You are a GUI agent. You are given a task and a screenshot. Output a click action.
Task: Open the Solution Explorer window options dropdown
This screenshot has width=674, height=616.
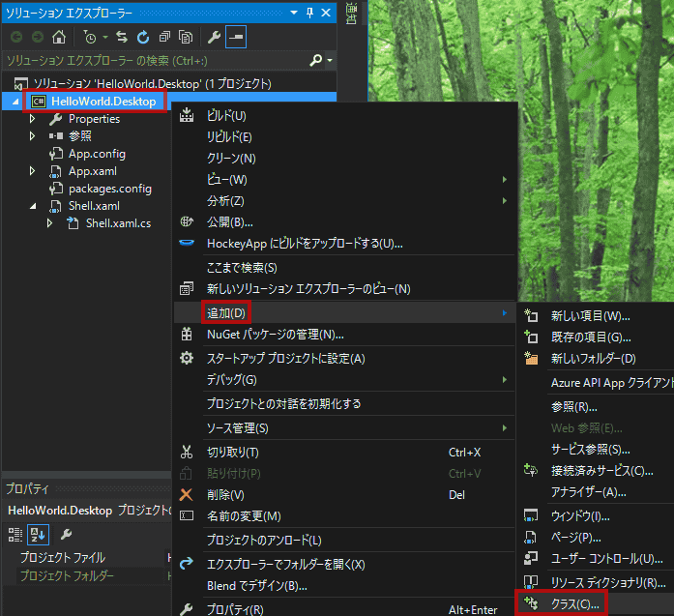click(x=294, y=13)
